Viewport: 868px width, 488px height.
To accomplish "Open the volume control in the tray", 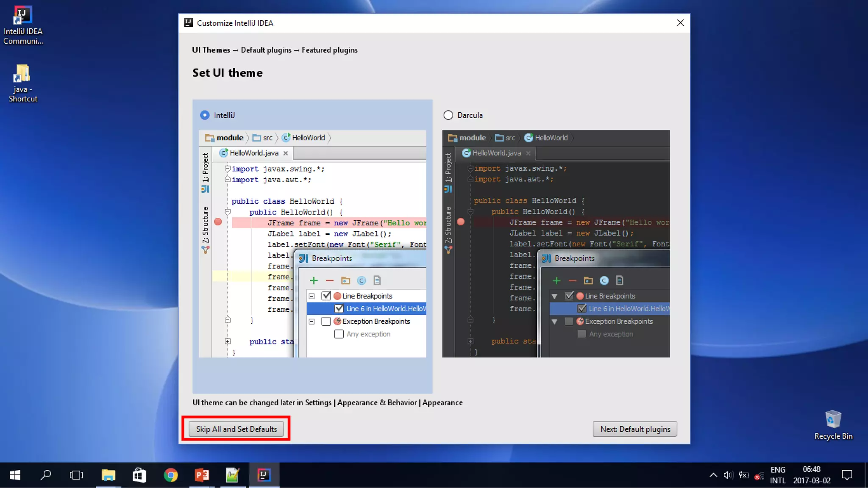I will click(728, 475).
